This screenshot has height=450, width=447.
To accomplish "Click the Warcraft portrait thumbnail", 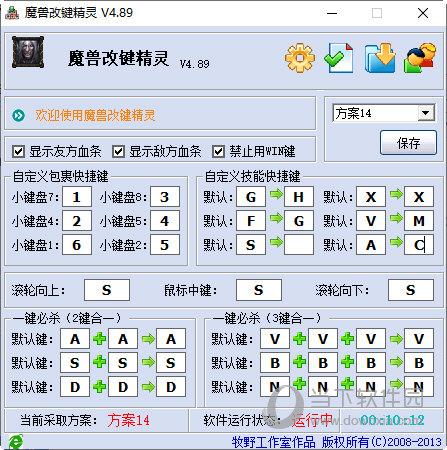I will (28, 52).
